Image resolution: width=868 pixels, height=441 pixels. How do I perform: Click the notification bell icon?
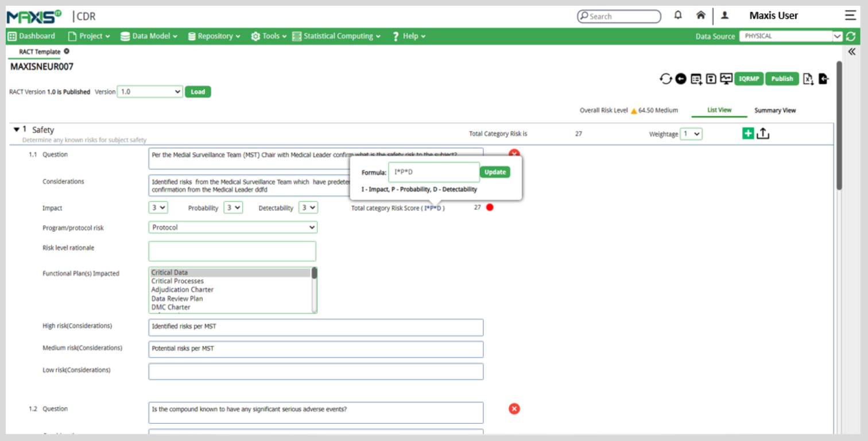(x=678, y=16)
